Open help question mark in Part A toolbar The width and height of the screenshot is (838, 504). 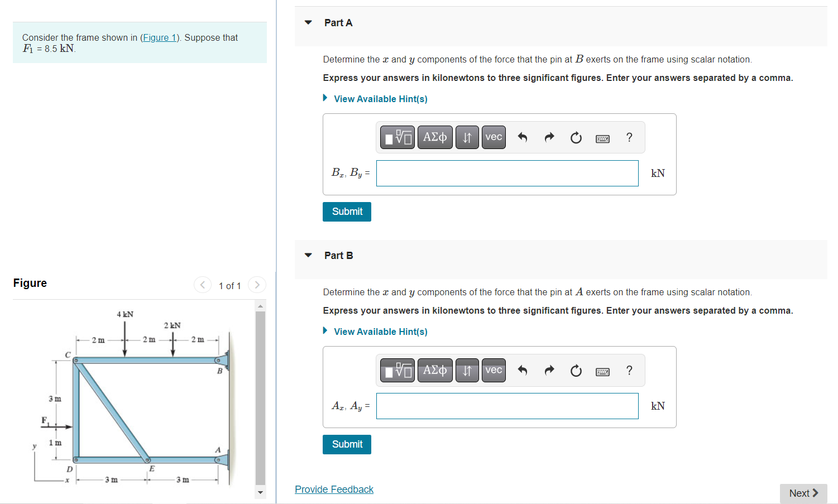pyautogui.click(x=629, y=137)
